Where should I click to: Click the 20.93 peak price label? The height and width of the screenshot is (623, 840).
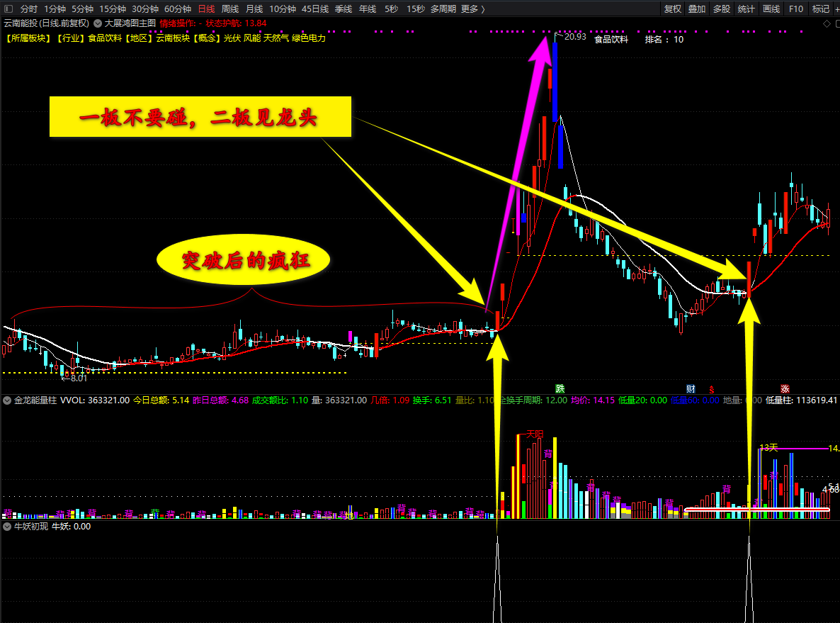click(575, 36)
